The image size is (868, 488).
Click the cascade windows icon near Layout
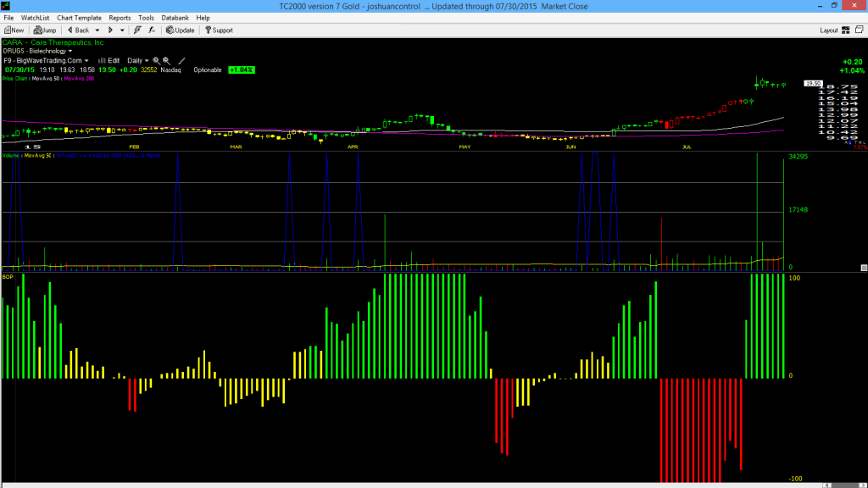pyautogui.click(x=860, y=30)
